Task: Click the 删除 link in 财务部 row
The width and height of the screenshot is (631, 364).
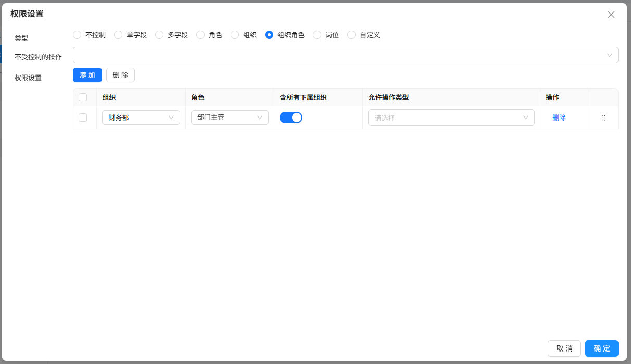Action: 559,118
